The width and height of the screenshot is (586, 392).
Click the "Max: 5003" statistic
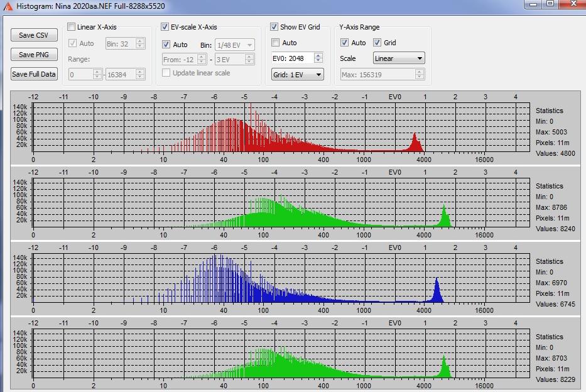(551, 132)
